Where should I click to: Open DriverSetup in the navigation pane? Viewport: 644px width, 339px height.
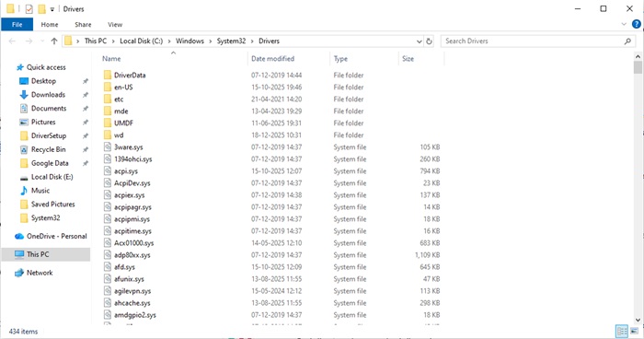[x=49, y=135]
